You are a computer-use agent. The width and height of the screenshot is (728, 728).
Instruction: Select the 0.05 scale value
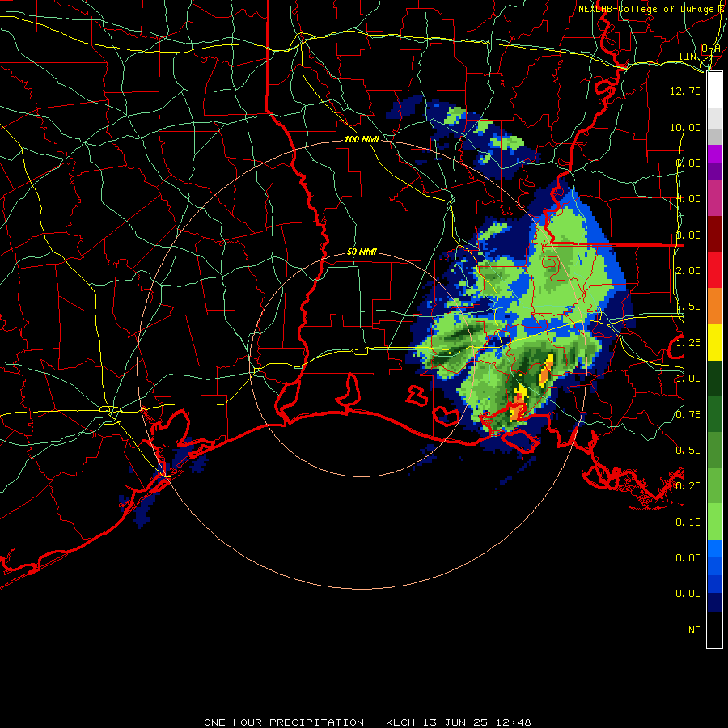click(688, 558)
